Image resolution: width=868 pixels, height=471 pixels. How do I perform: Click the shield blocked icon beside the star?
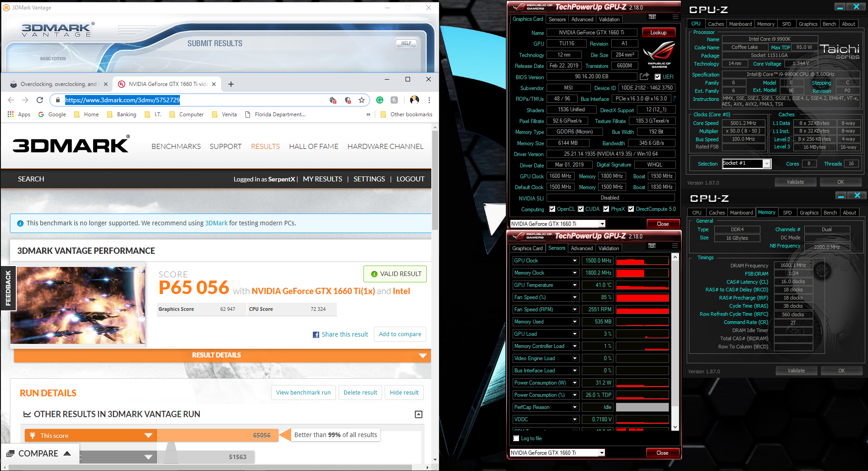348,100
